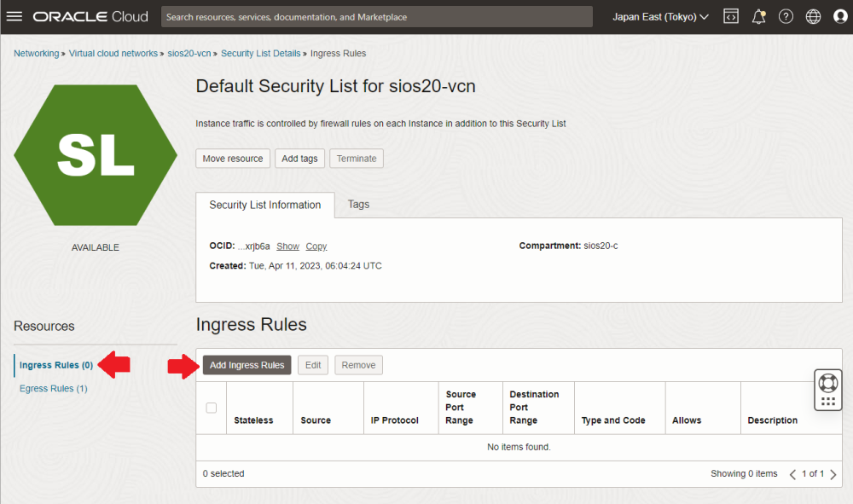Open the language globe icon

813,17
